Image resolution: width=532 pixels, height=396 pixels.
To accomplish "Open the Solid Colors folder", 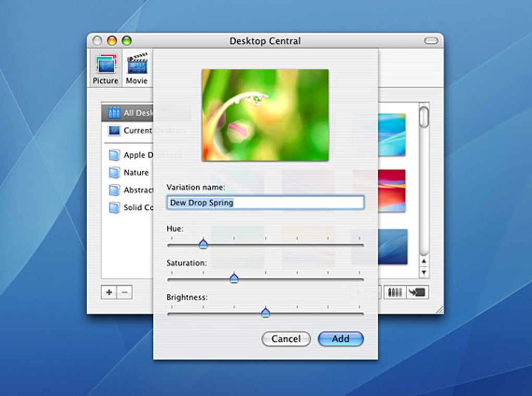I will [x=130, y=207].
